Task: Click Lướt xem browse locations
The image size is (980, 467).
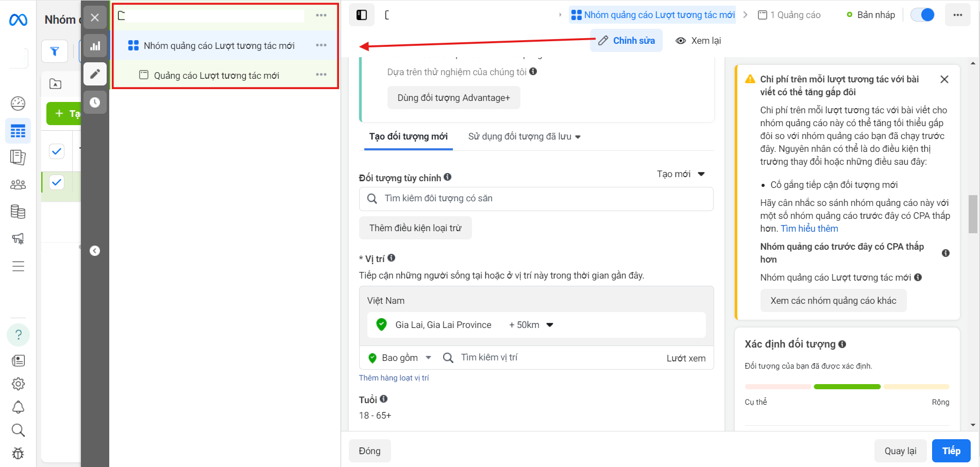Action: (x=686, y=358)
